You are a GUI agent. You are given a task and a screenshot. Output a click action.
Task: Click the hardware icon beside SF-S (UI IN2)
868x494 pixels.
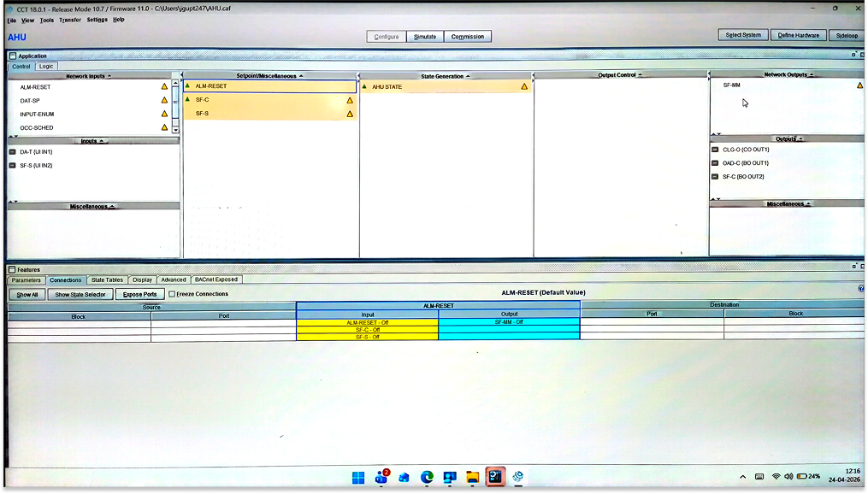click(13, 166)
